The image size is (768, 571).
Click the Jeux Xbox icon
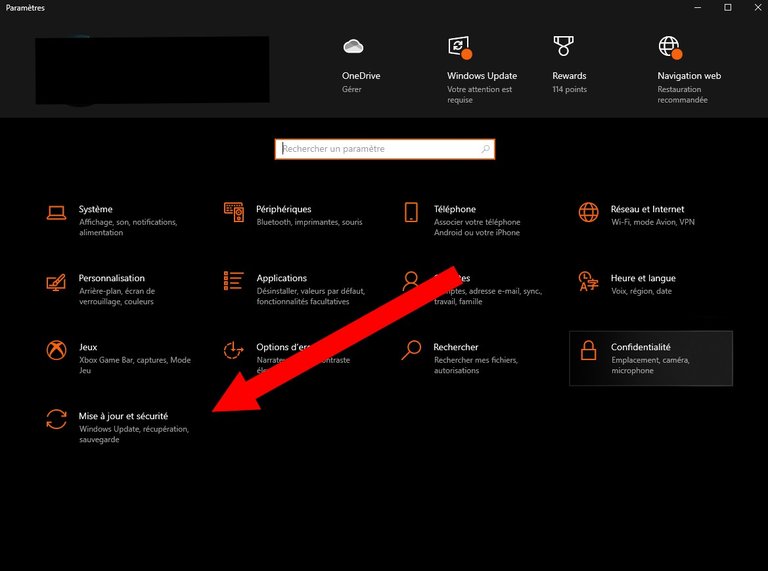[x=56, y=350]
